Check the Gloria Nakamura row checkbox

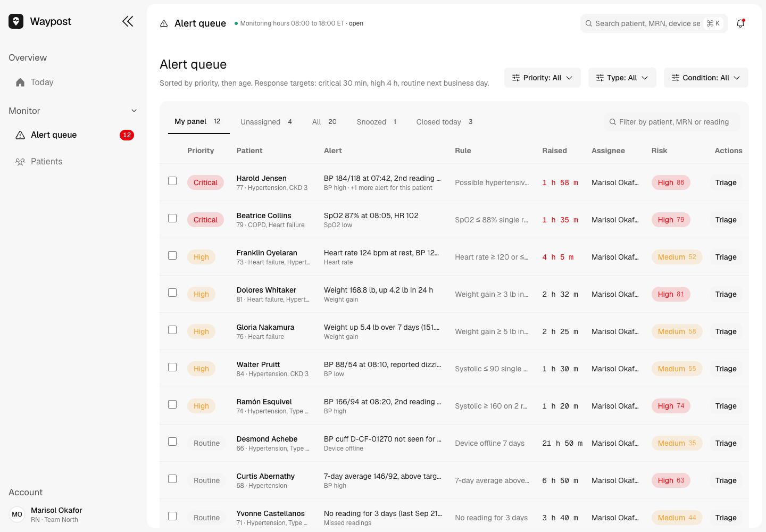coord(172,330)
